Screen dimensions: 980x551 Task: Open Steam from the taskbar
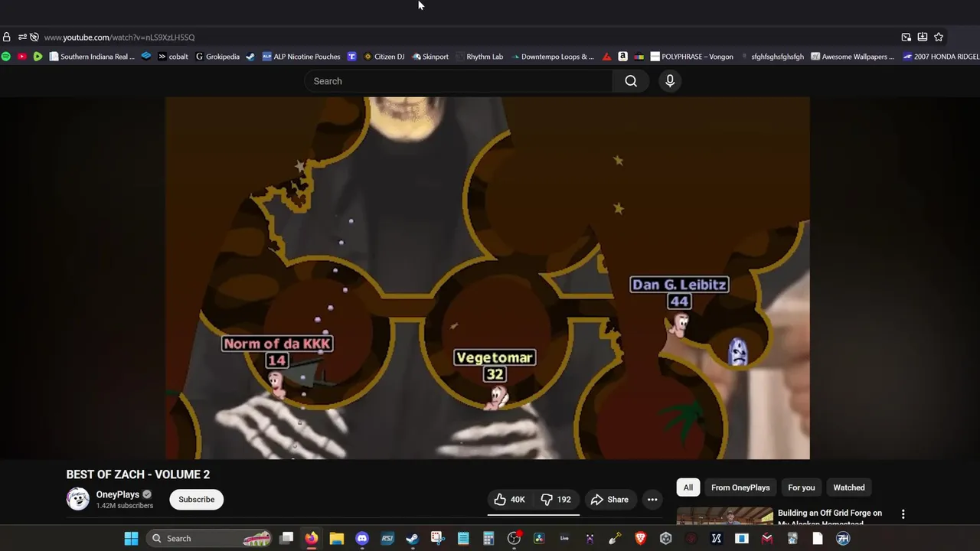point(413,539)
